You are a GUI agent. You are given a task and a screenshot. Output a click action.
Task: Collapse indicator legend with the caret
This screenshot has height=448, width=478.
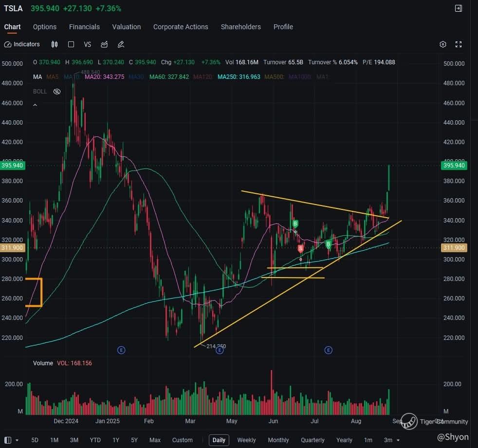(x=35, y=105)
